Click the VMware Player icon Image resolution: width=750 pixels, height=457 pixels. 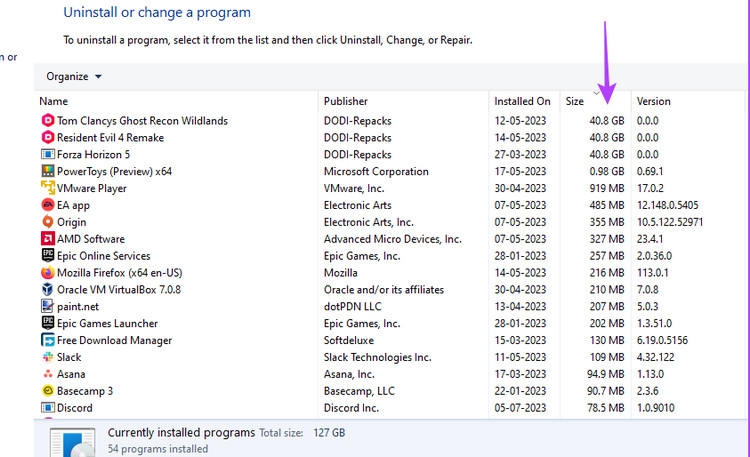(47, 188)
